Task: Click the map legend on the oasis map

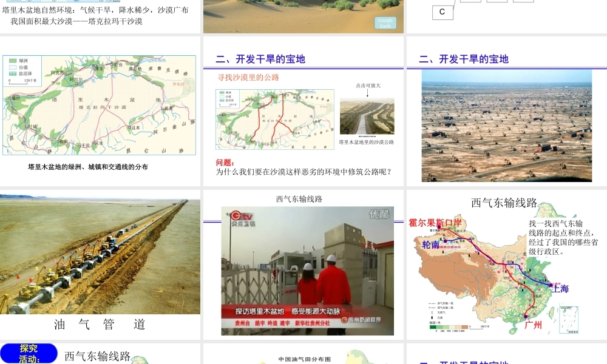Action: coord(22,70)
